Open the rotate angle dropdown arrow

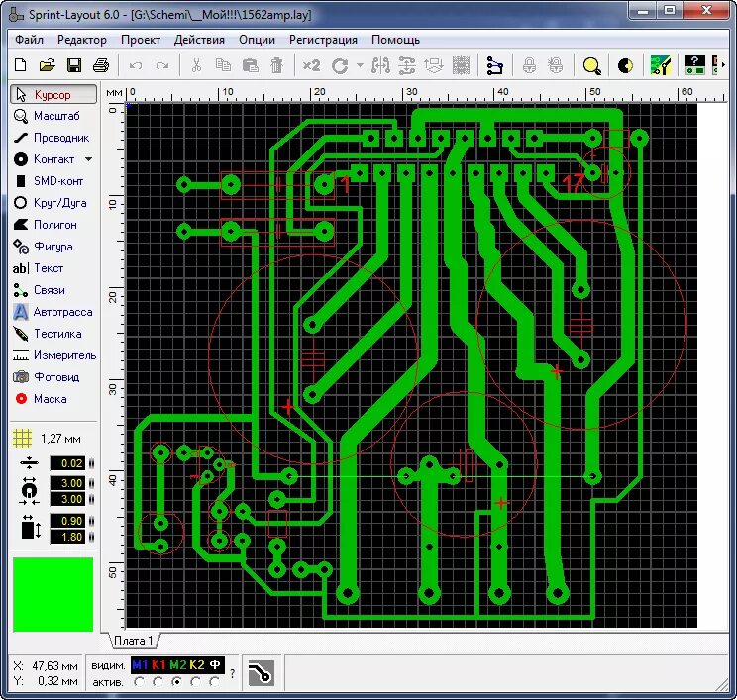(x=360, y=65)
